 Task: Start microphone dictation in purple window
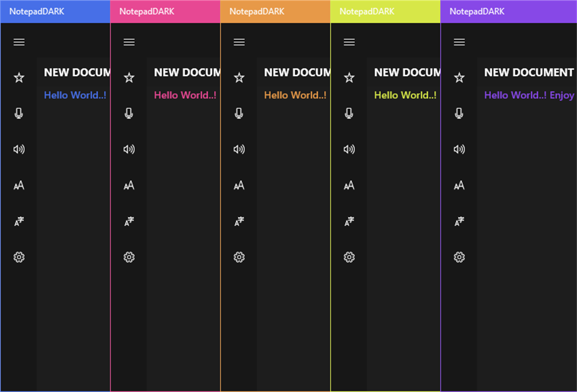tap(459, 113)
